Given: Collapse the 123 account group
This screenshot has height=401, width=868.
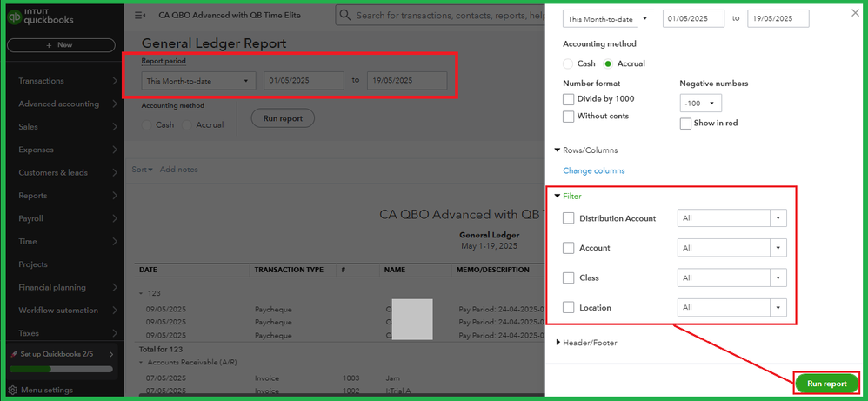Looking at the screenshot, I should (x=141, y=293).
